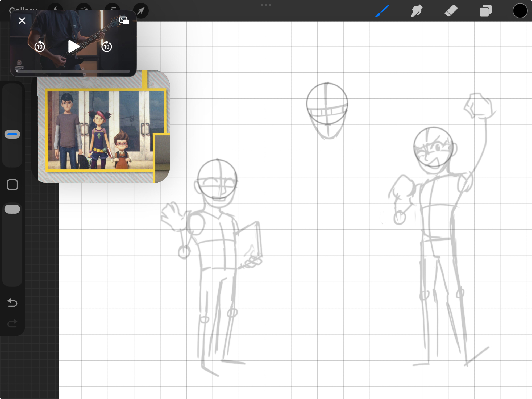
Task: Select the Brush paint tool
Action: pyautogui.click(x=382, y=11)
